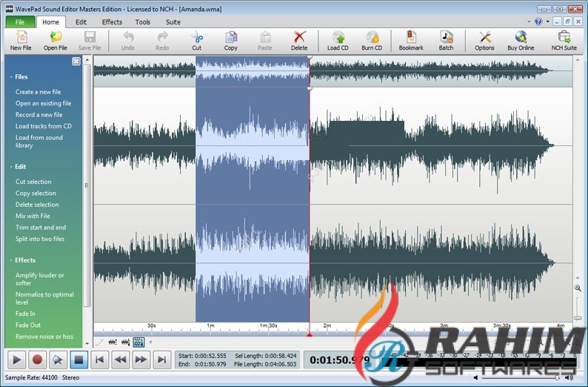Click Create a new file link
The width and height of the screenshot is (588, 387).
[39, 92]
